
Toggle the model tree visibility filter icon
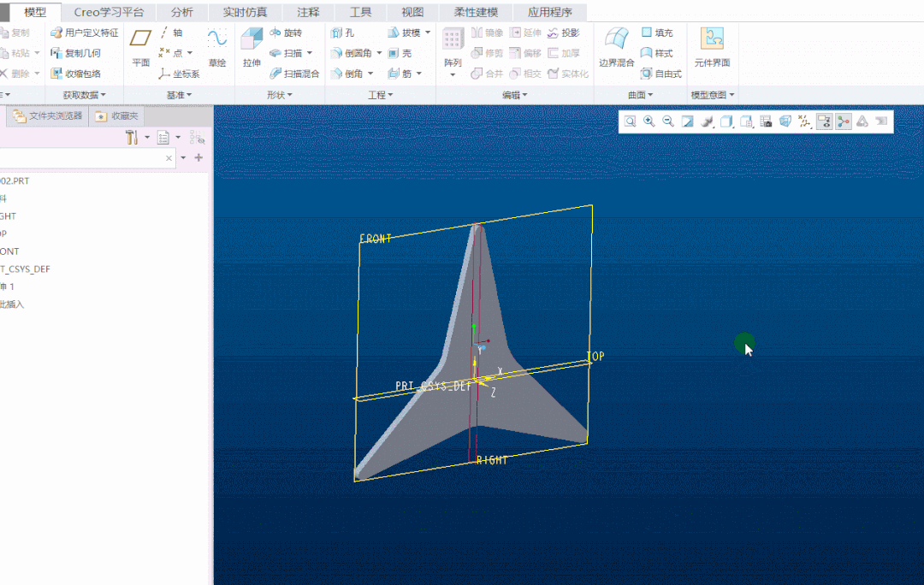[x=197, y=138]
